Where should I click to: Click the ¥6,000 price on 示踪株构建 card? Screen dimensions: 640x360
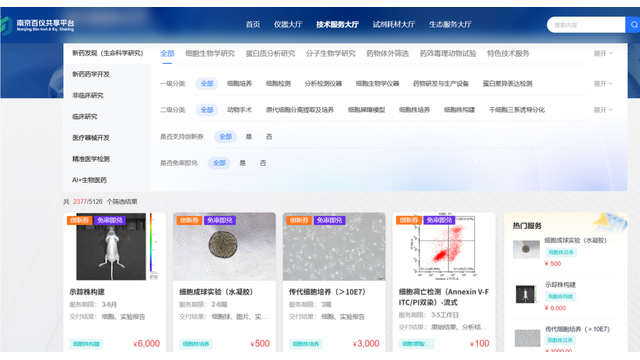(x=147, y=344)
